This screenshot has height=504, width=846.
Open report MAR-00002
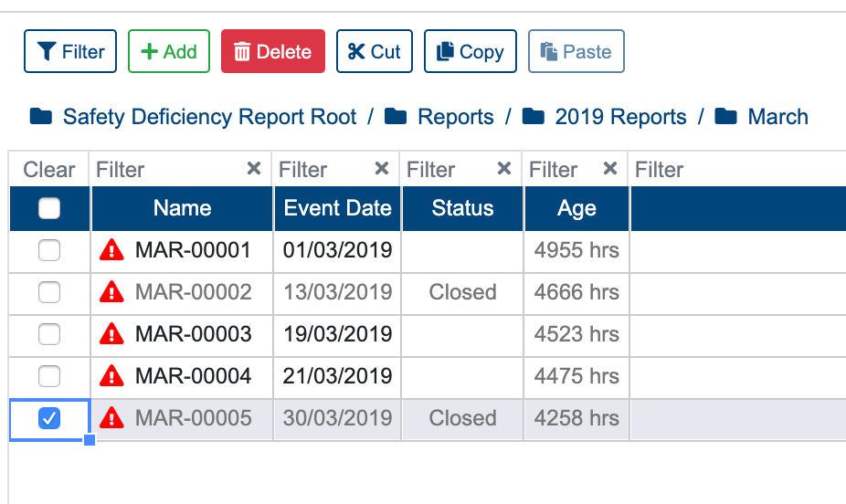pyautogui.click(x=193, y=292)
